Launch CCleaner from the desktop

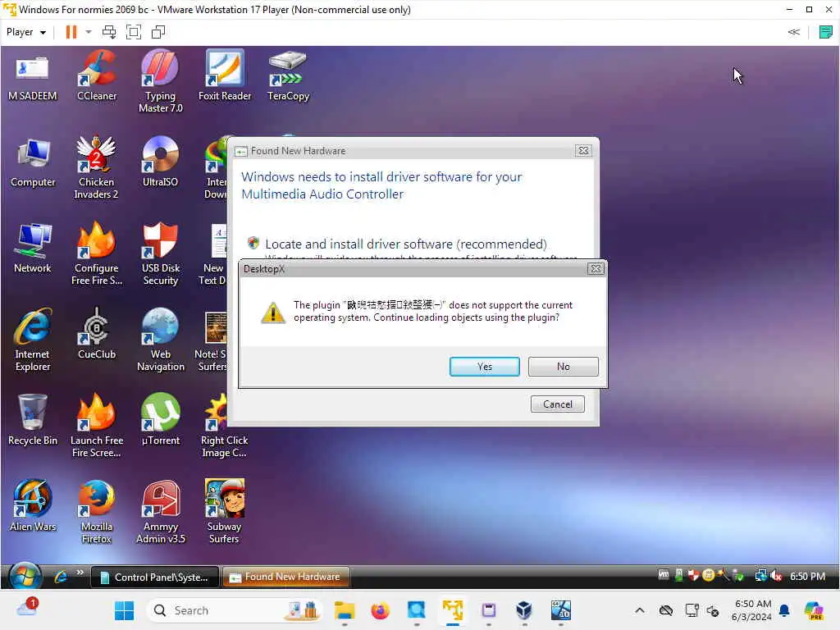click(x=97, y=76)
